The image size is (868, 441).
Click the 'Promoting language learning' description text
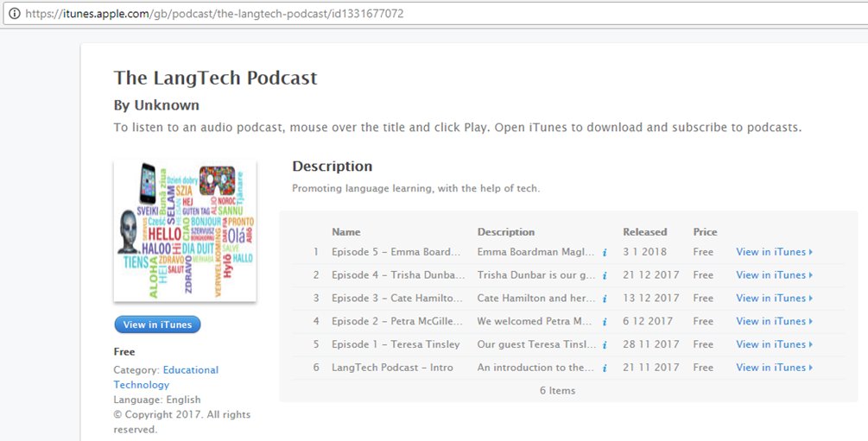415,189
